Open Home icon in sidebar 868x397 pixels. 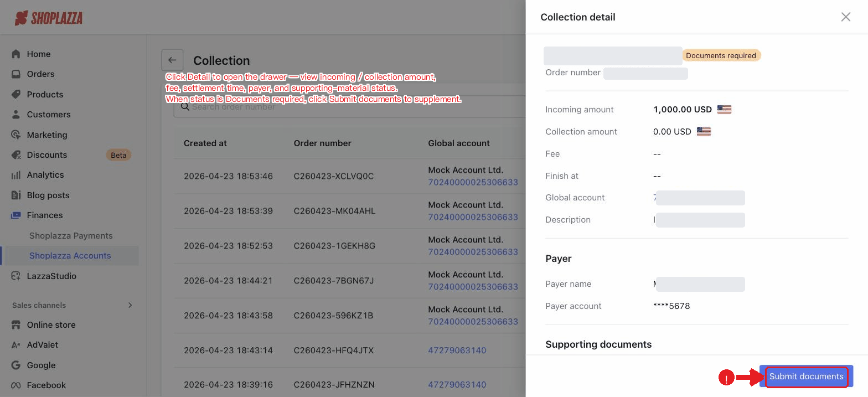point(15,54)
